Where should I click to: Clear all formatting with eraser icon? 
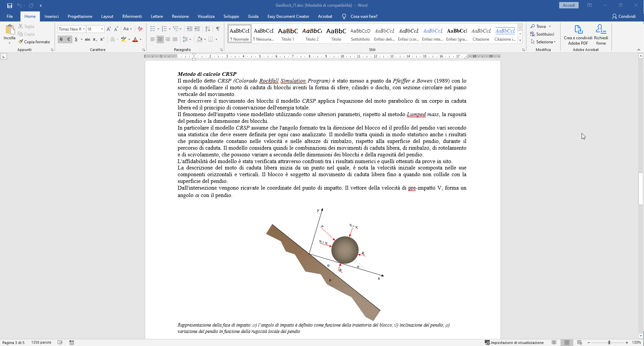pos(140,29)
